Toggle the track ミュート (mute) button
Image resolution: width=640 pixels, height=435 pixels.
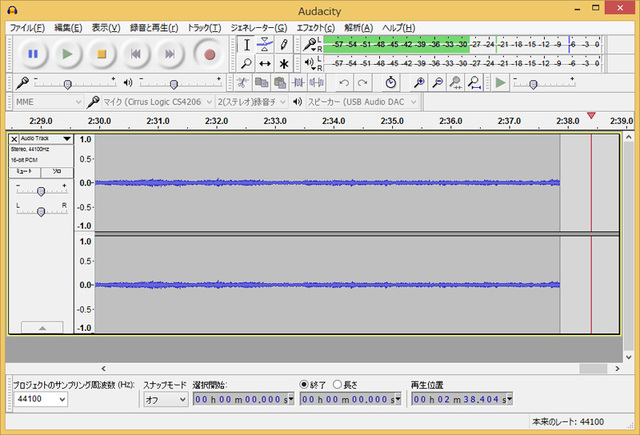point(26,172)
